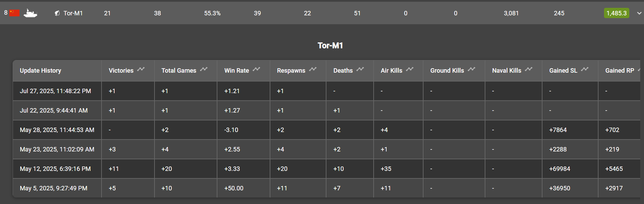Open the Total Games trend chart icon
644x204 pixels.
(204, 69)
